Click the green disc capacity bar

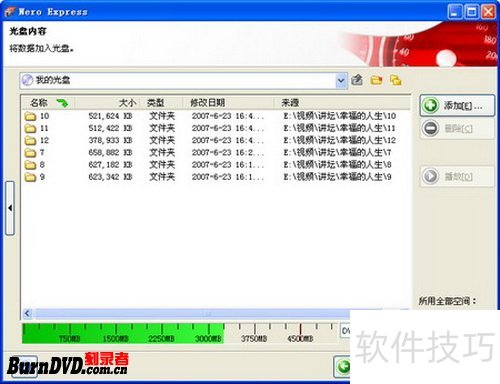pyautogui.click(x=123, y=333)
